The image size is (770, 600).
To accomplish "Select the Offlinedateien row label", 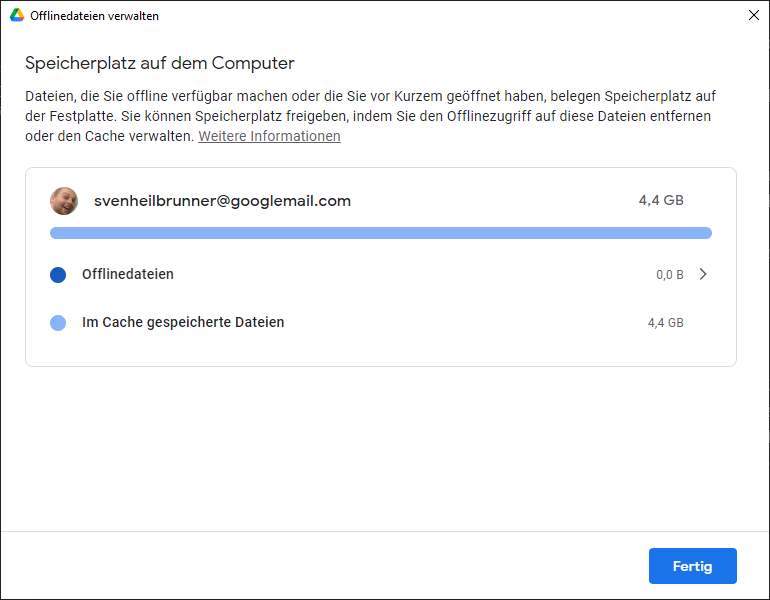I will point(128,274).
